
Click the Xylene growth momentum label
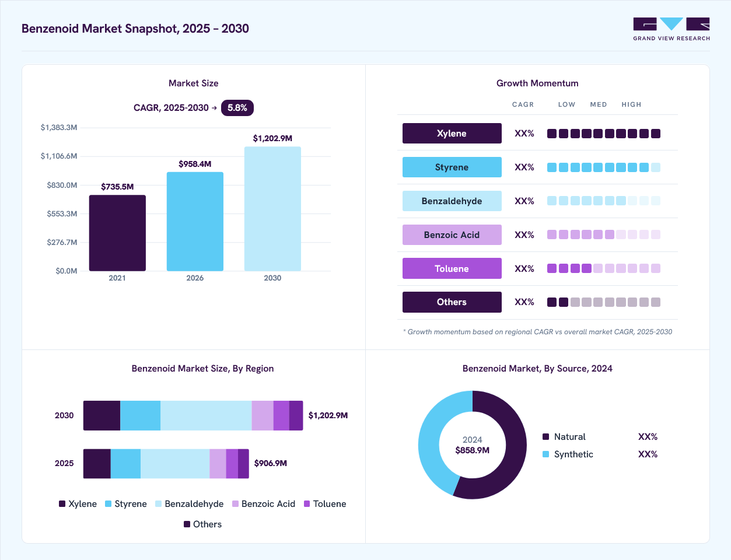452,133
